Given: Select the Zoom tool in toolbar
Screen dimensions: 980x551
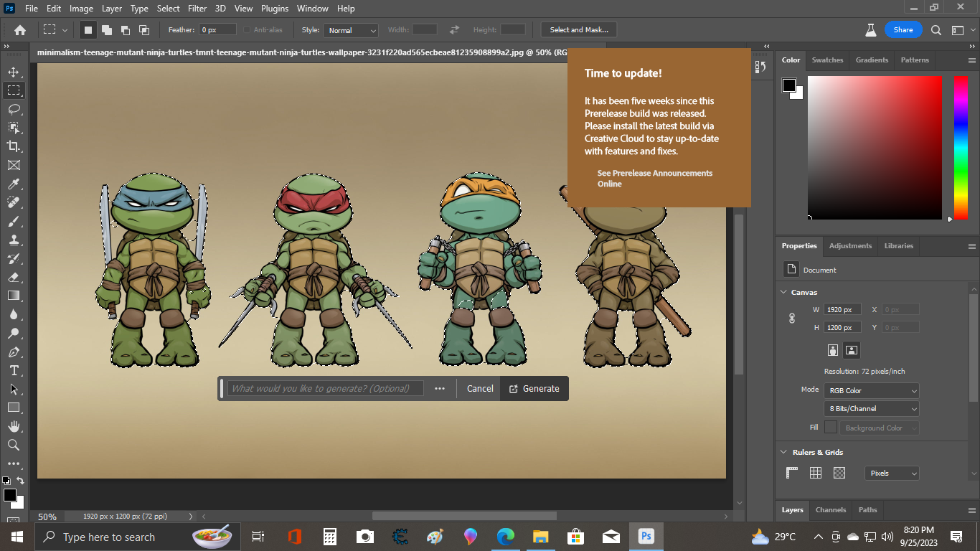Looking at the screenshot, I should (x=14, y=445).
